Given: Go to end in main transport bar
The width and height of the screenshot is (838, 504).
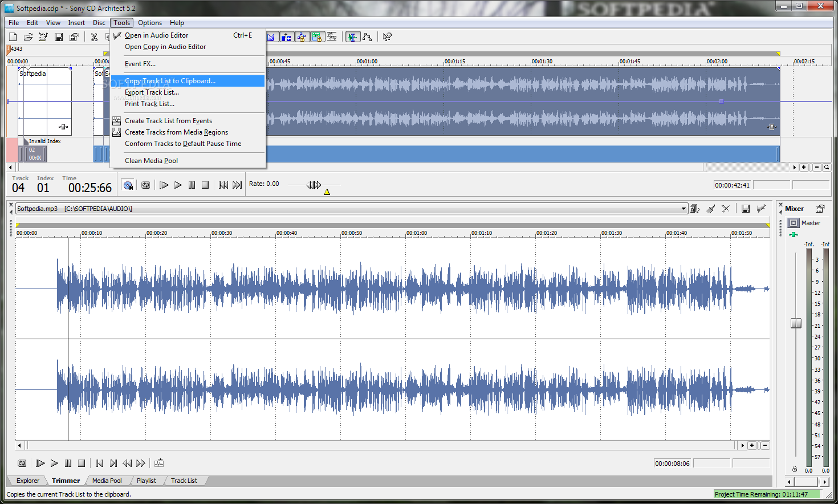Looking at the screenshot, I should coord(237,185).
